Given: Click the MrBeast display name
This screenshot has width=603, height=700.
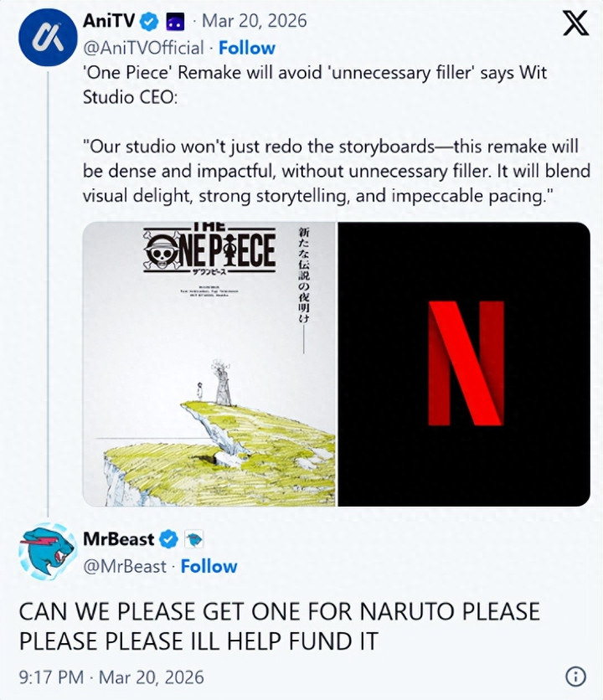Looking at the screenshot, I should [x=118, y=539].
